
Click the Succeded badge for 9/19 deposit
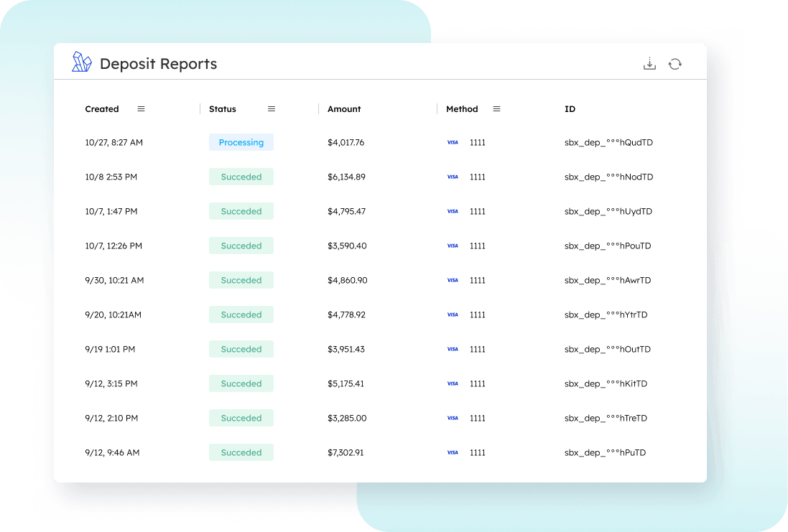[x=241, y=349]
